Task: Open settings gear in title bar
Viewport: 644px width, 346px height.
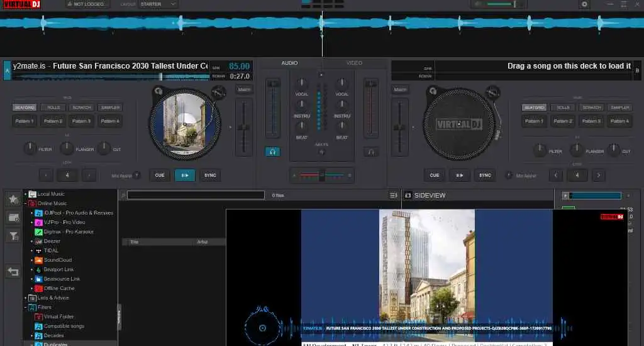Action: pos(584,4)
